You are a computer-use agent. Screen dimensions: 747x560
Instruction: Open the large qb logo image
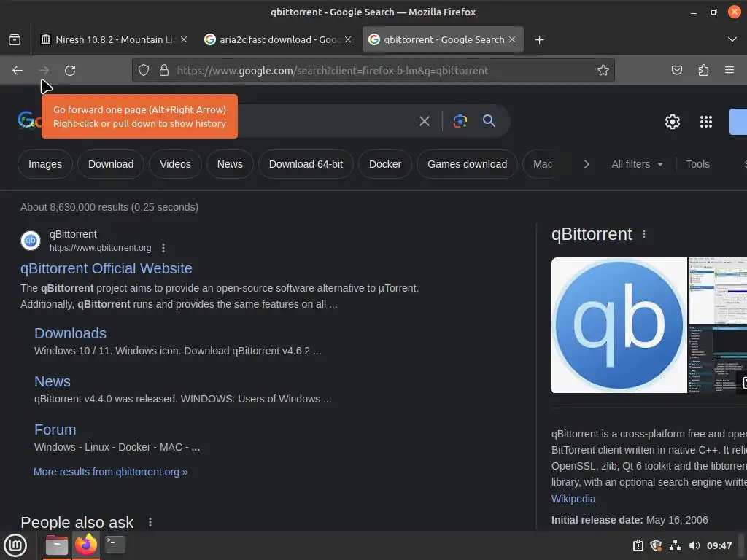pyautogui.click(x=619, y=325)
